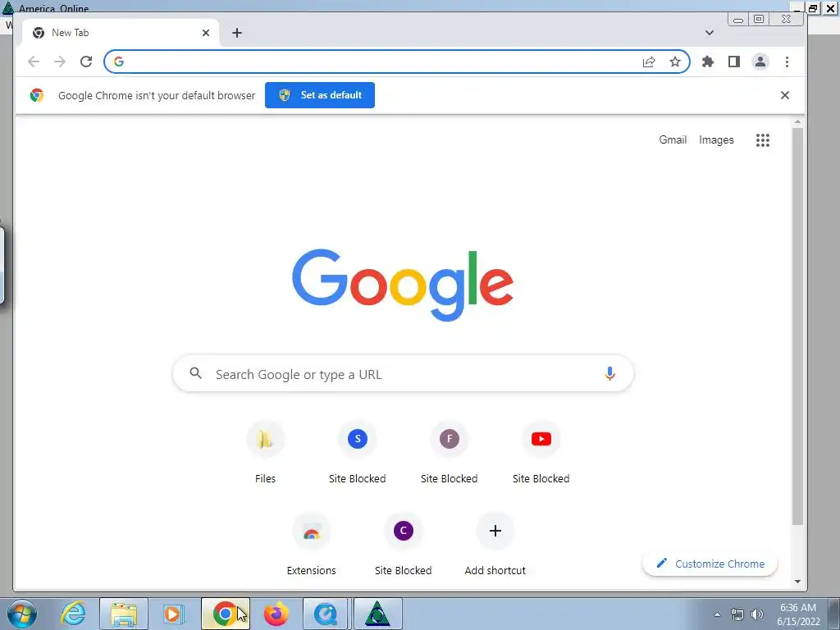Launch Firefox from the taskbar
This screenshot has width=840, height=630.
[x=276, y=614]
